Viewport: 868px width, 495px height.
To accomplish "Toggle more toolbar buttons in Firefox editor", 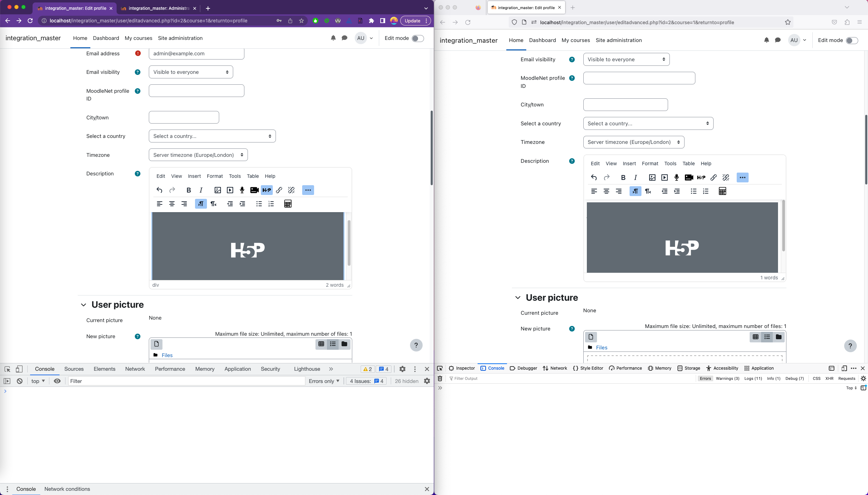I will click(x=743, y=177).
